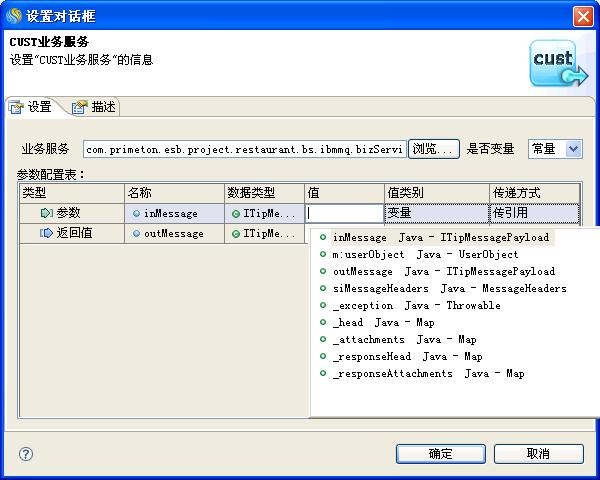The image size is (600, 480).
Task: Close the 设置对话框 window
Action: click(583, 16)
